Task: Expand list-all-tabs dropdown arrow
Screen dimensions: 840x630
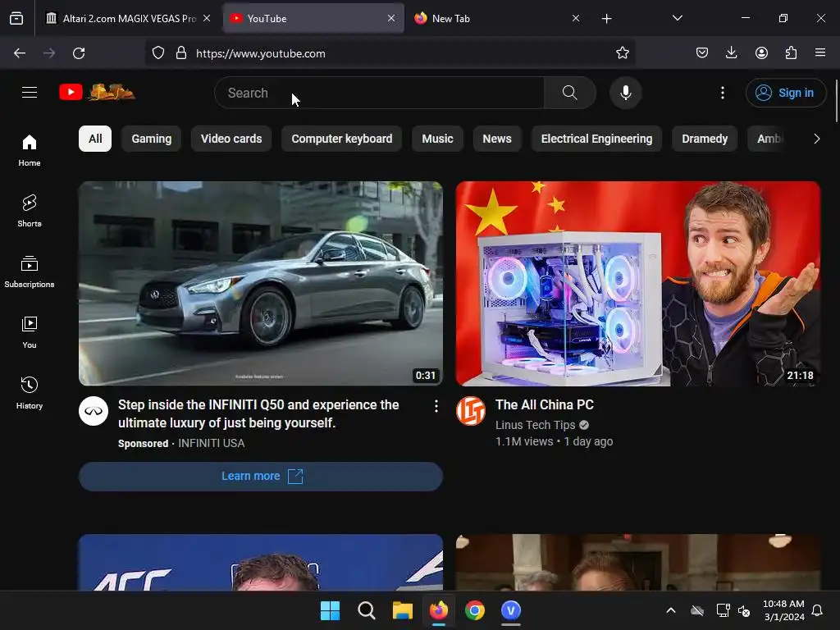Action: [x=677, y=18]
